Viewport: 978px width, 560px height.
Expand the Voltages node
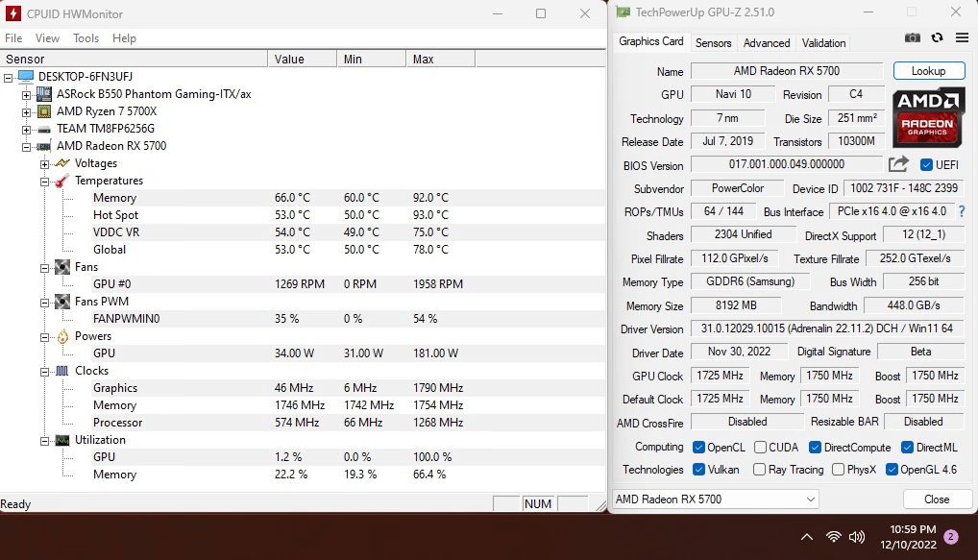[44, 164]
